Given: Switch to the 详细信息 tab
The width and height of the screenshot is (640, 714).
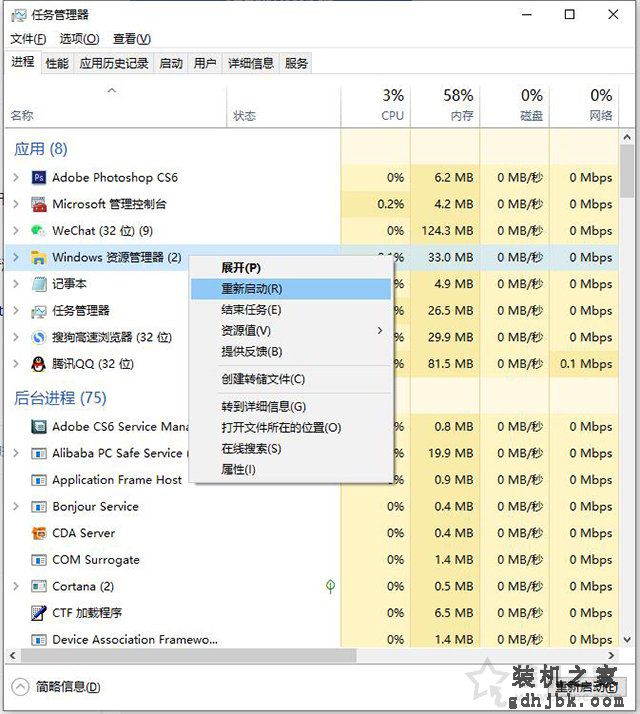Looking at the screenshot, I should tap(251, 63).
